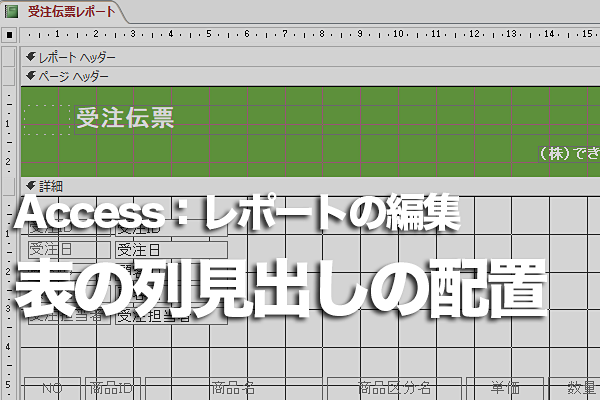Click the arrow icon beside 詳細

click(31, 186)
